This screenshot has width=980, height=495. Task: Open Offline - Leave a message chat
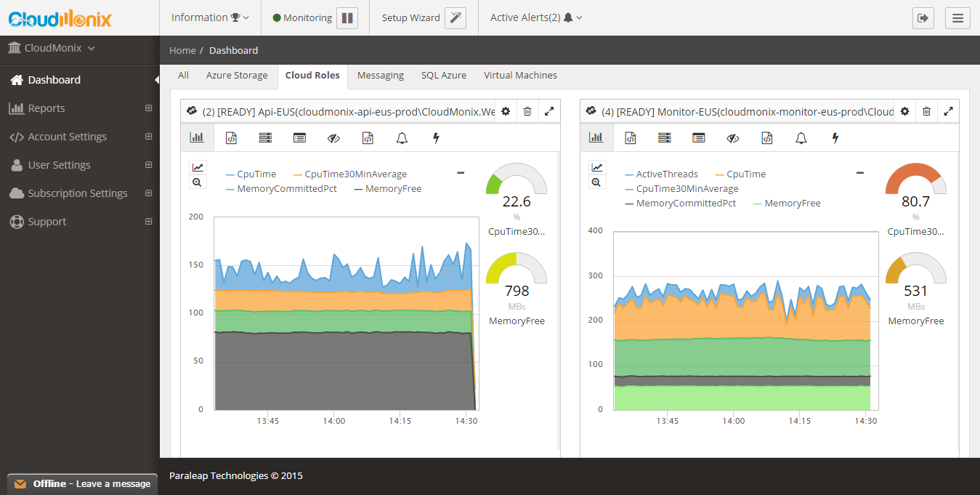(x=83, y=483)
